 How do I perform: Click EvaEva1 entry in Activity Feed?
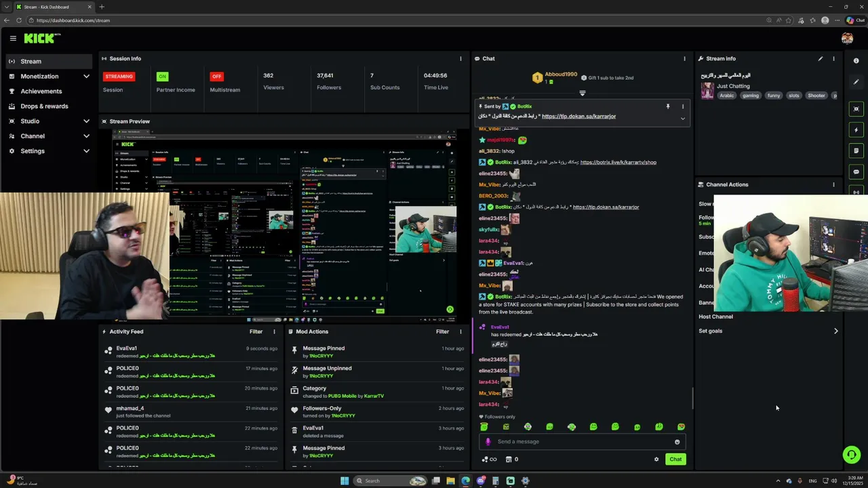pos(192,352)
